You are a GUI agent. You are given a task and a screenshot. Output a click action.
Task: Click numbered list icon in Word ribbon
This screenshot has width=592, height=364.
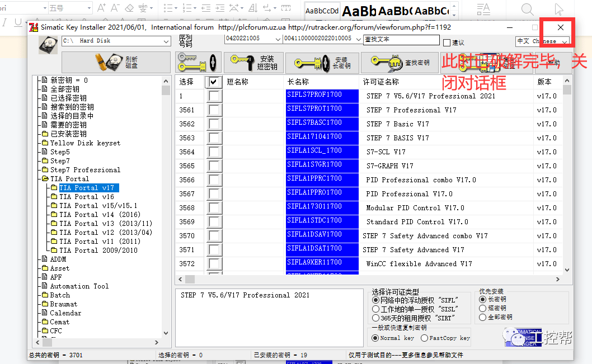[186, 7]
